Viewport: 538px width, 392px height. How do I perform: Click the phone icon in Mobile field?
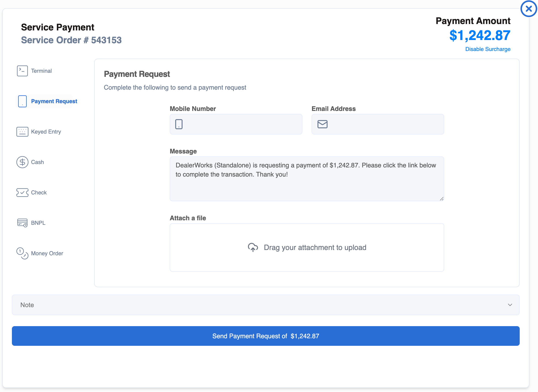pos(179,124)
